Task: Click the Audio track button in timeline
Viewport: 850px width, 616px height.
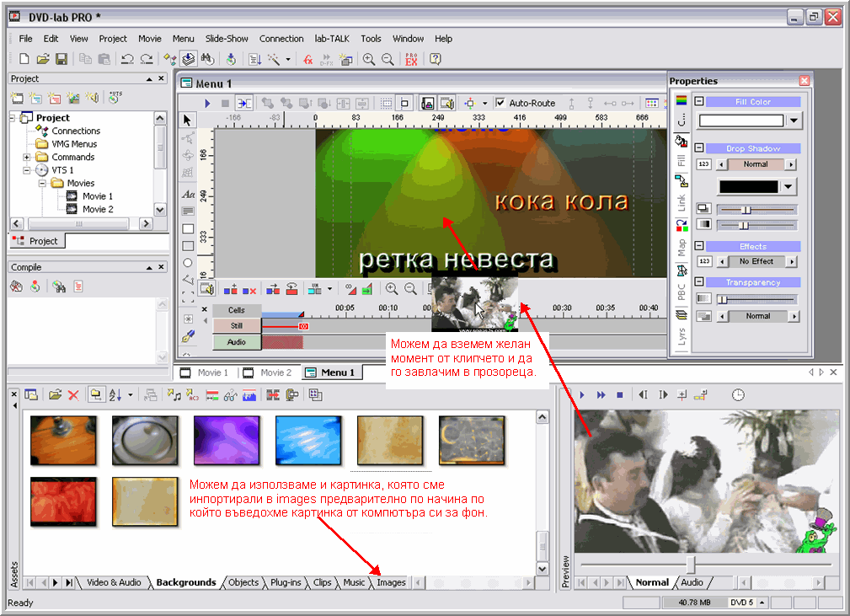Action: pos(237,342)
